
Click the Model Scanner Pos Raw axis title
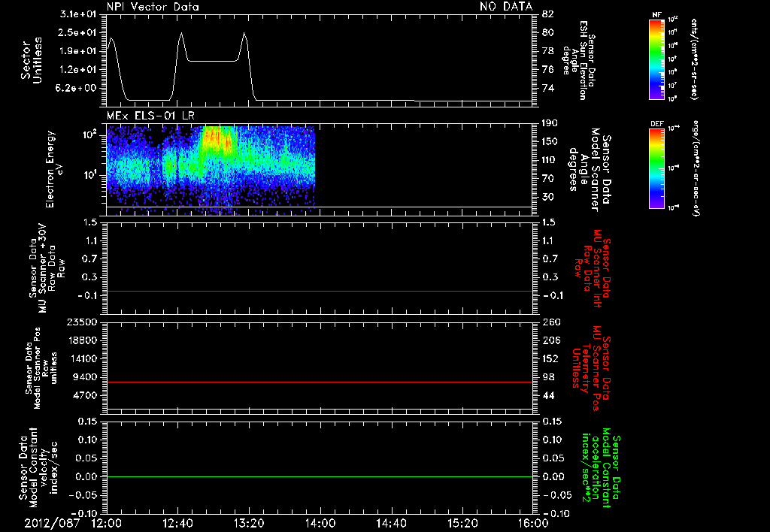coord(41,368)
